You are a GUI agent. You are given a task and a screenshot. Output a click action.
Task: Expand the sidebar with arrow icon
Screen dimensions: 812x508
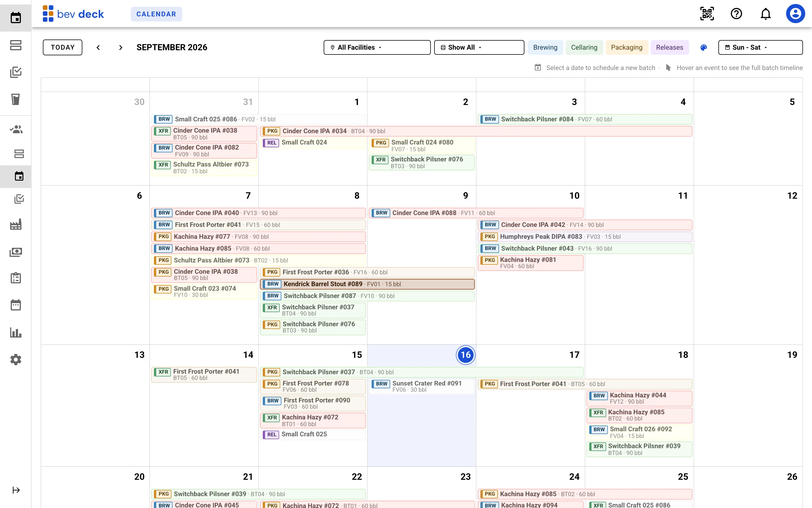pos(16,490)
